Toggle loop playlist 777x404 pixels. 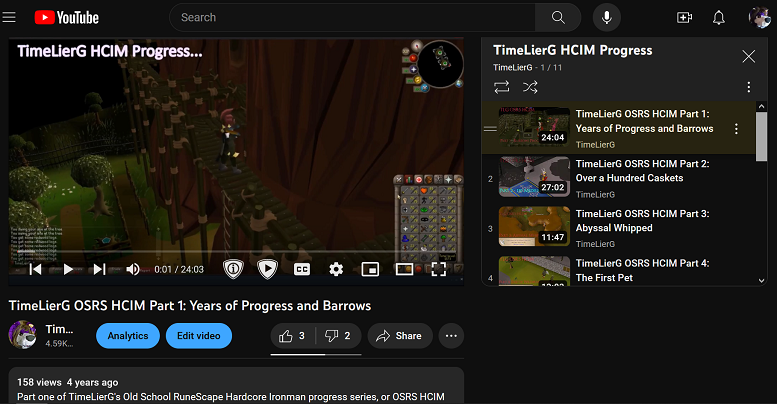pos(501,87)
